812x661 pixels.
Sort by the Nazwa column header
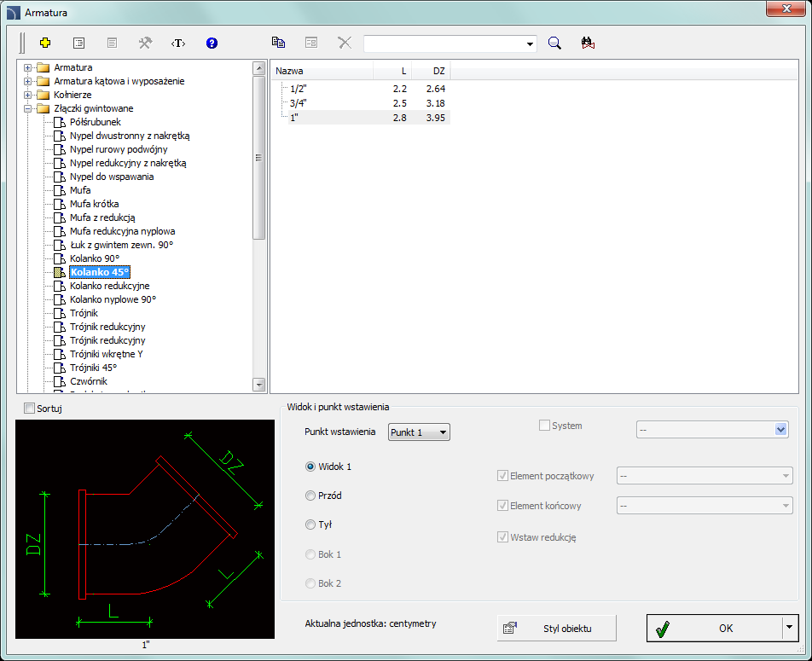[x=322, y=71]
